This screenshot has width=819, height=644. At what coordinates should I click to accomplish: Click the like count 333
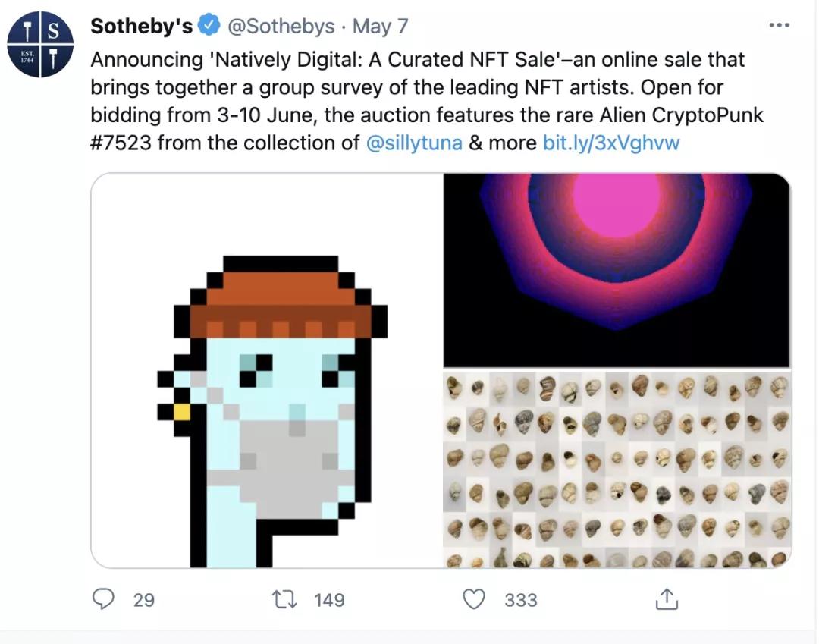[521, 600]
